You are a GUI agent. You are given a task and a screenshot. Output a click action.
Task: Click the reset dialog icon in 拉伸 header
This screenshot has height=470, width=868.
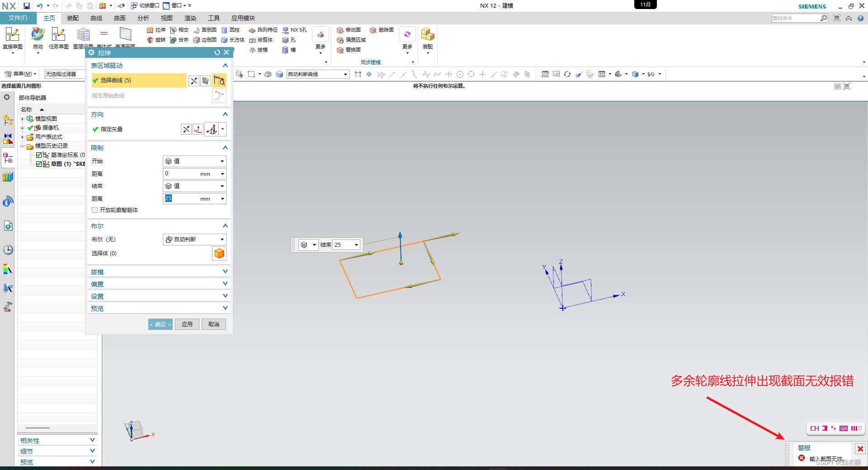click(217, 52)
